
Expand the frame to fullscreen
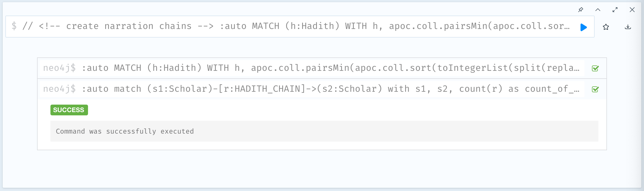tap(615, 10)
